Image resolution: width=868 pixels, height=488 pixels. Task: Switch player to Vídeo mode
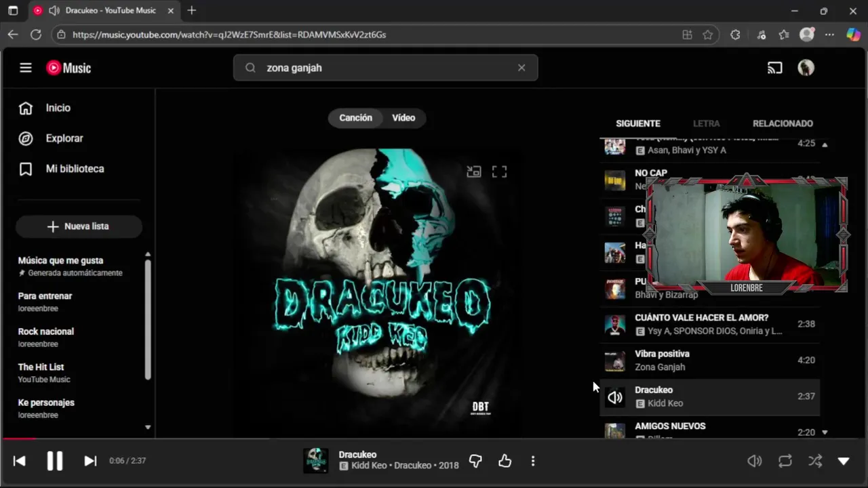point(403,118)
